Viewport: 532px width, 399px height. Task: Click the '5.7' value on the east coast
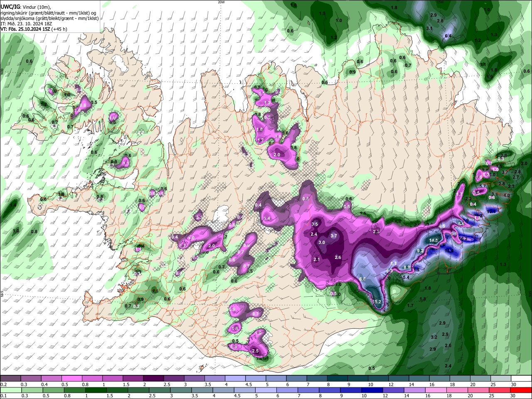click(x=483, y=186)
